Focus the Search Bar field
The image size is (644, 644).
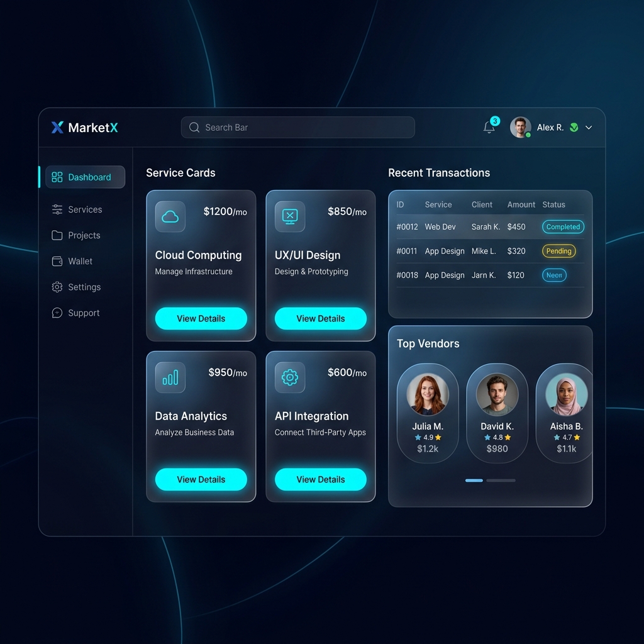coord(297,127)
